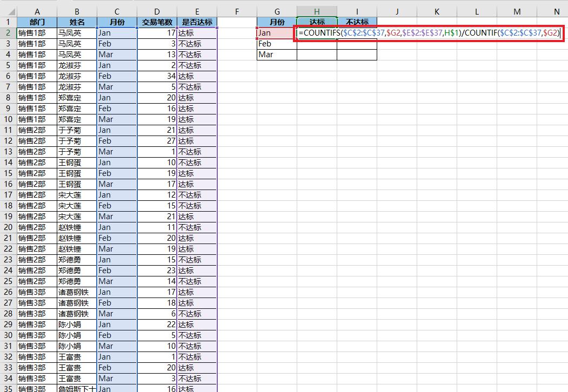Click name 陈小娟 in row 30
The height and width of the screenshot is (392, 568).
tap(77, 335)
